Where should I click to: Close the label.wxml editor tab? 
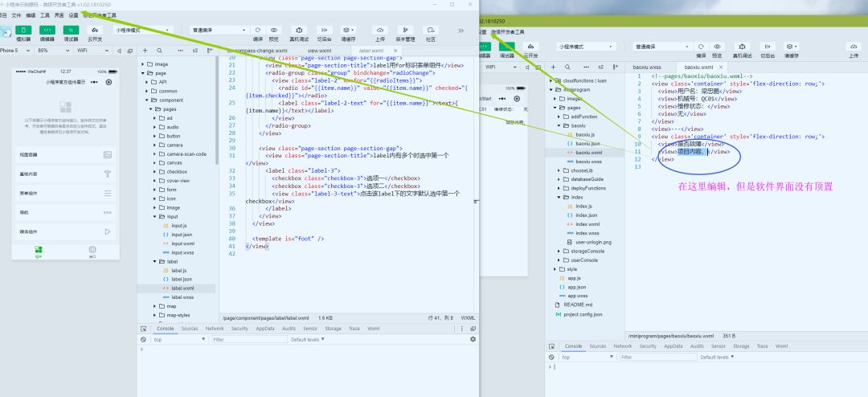(x=395, y=51)
